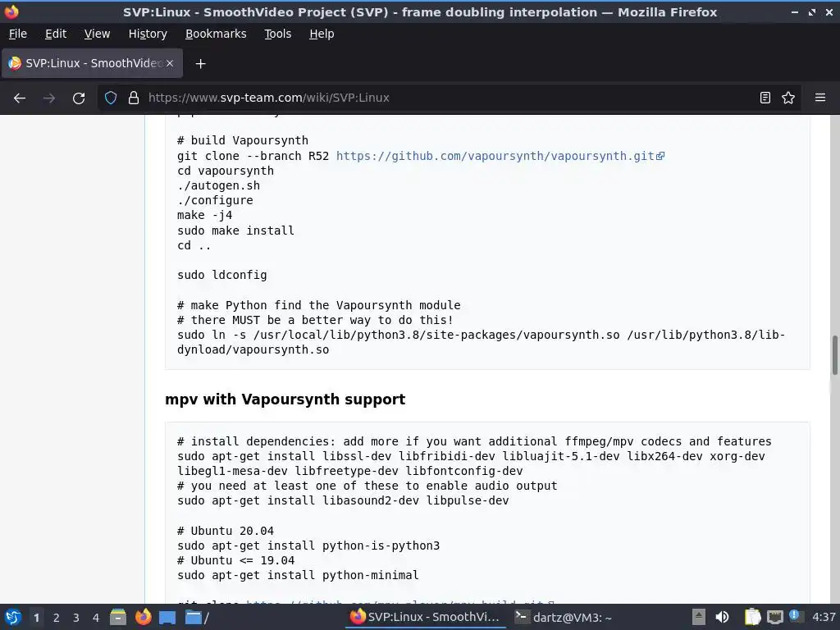Open the History menu
Image resolution: width=840 pixels, height=630 pixels.
[148, 34]
